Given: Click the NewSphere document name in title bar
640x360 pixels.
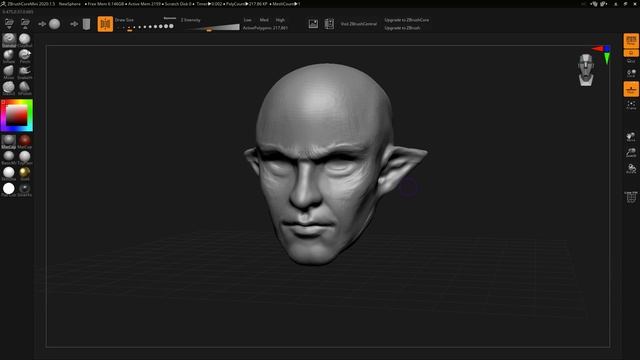Looking at the screenshot, I should click(x=70, y=4).
